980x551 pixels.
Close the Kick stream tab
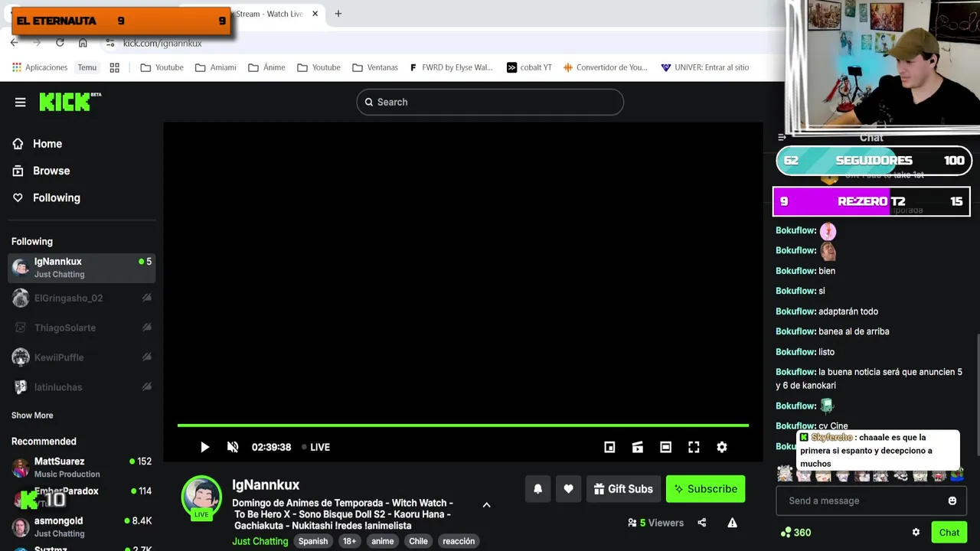[x=315, y=14]
